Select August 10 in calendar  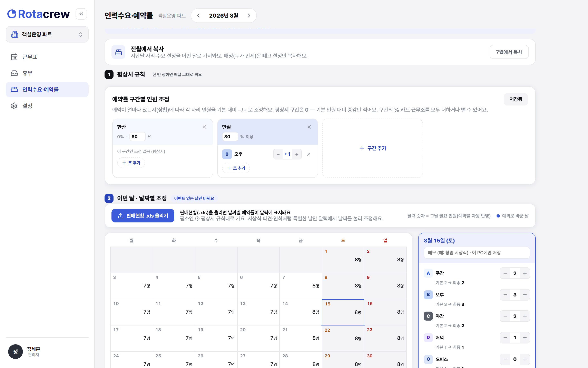click(x=131, y=312)
